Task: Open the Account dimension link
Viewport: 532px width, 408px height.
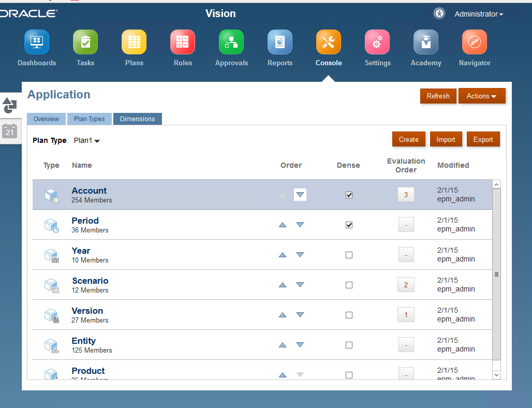Action: coord(89,191)
